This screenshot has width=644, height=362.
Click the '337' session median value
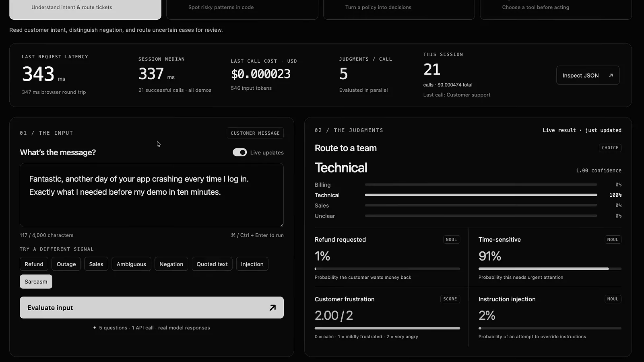[151, 74]
